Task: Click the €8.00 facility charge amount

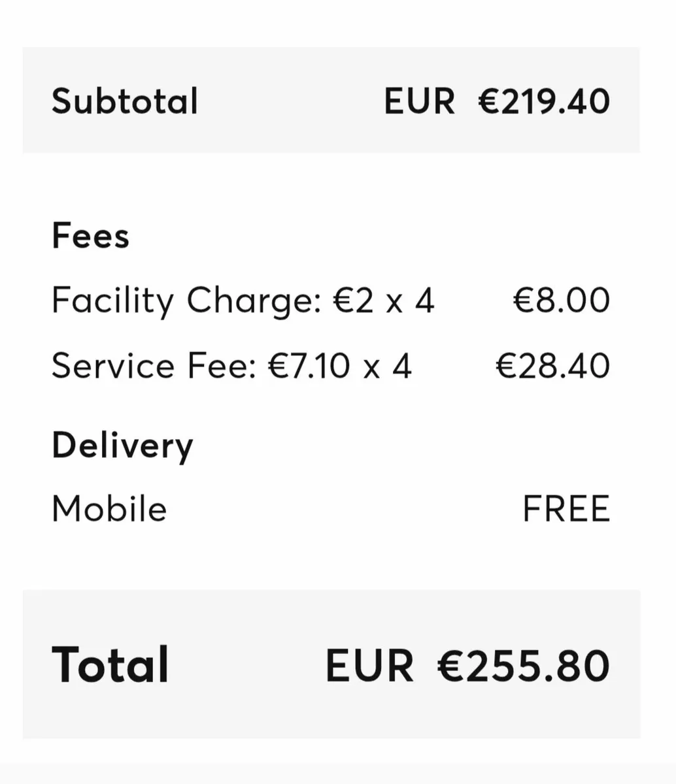Action: 561,301
